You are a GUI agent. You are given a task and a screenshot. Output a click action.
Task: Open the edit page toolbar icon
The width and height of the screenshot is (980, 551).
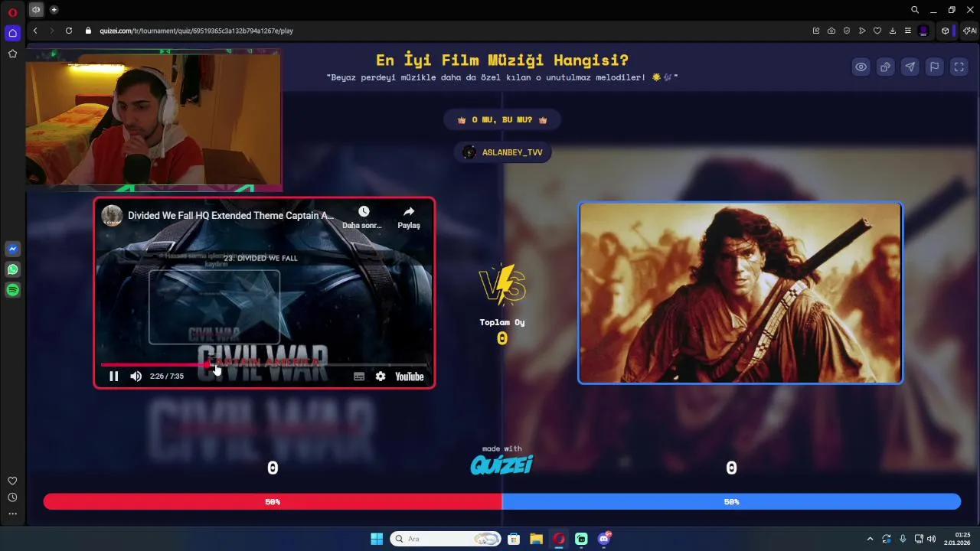[816, 31]
